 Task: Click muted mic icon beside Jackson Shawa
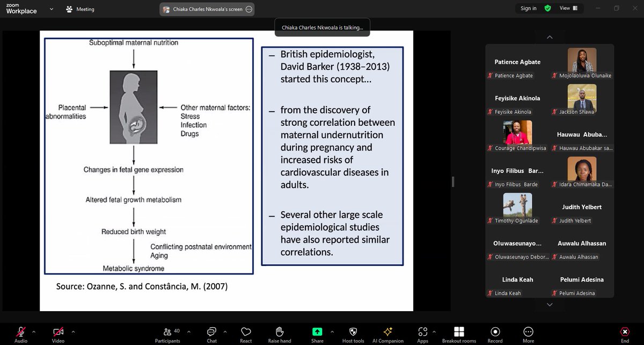(x=555, y=112)
